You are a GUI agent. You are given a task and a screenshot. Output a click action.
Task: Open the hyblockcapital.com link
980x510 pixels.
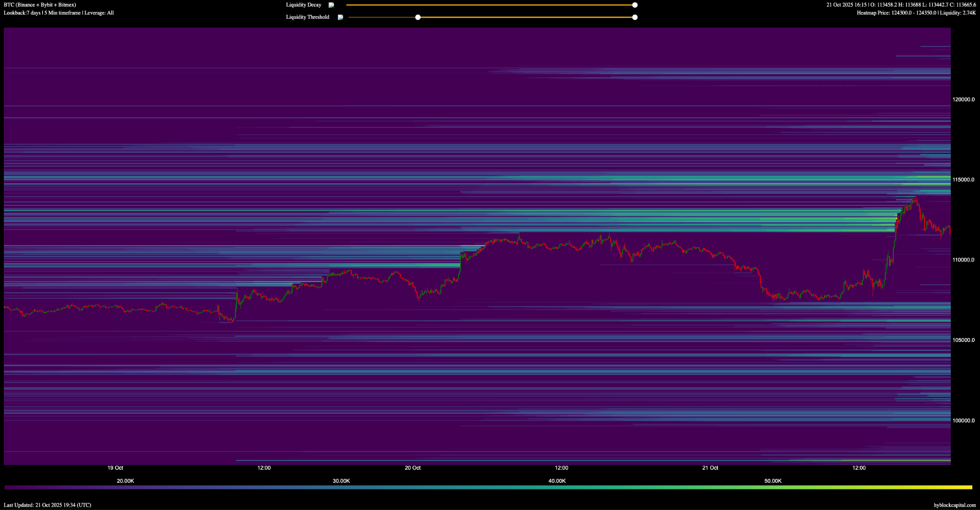954,505
